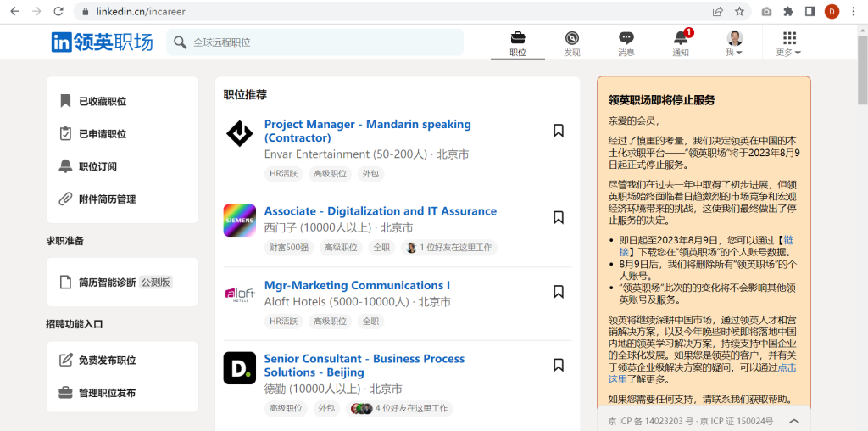Click the Envar Entertainment company logo
868x431 pixels.
(240, 133)
